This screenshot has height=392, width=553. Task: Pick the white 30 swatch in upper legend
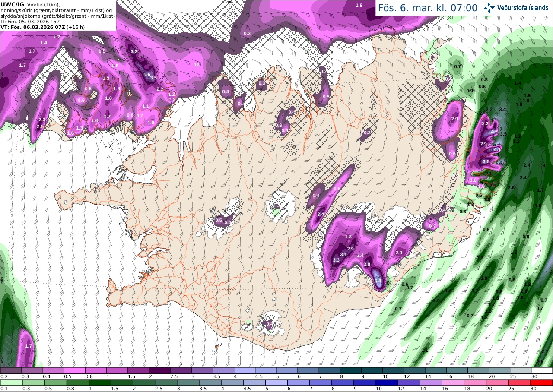542,370
